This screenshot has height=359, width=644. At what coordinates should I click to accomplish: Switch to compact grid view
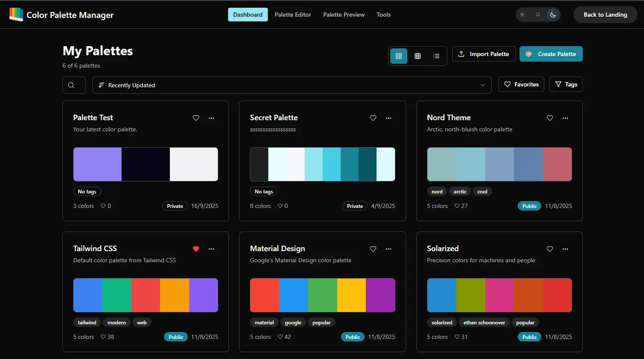(418, 56)
